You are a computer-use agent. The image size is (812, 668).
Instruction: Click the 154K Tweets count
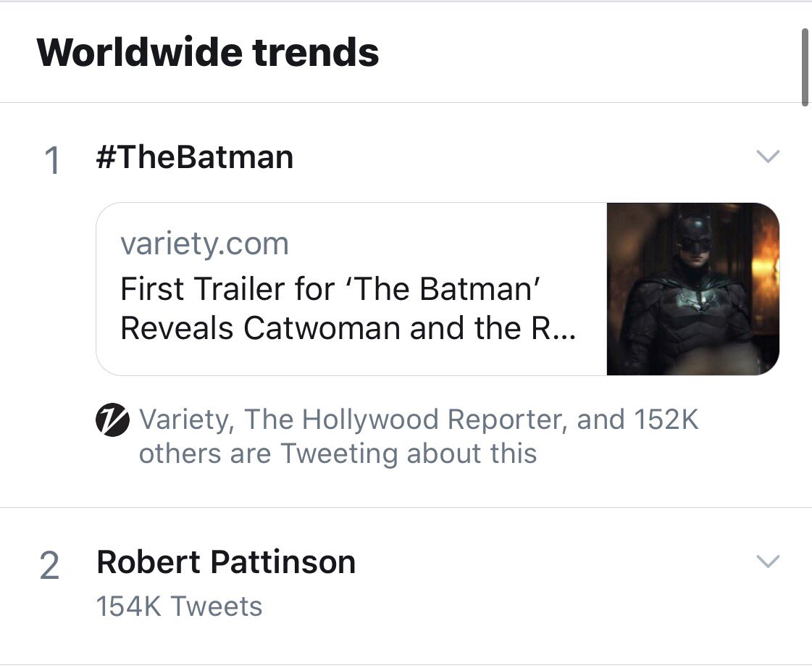(179, 606)
